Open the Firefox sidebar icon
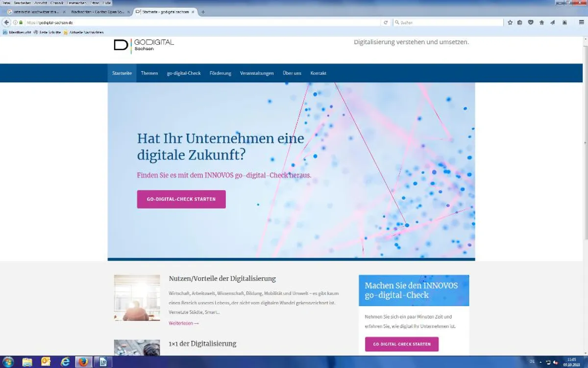The width and height of the screenshot is (588, 368). pos(564,22)
